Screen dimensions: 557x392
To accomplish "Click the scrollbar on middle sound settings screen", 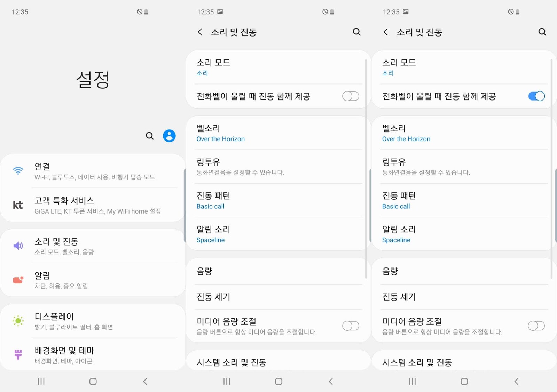I will (x=366, y=169).
